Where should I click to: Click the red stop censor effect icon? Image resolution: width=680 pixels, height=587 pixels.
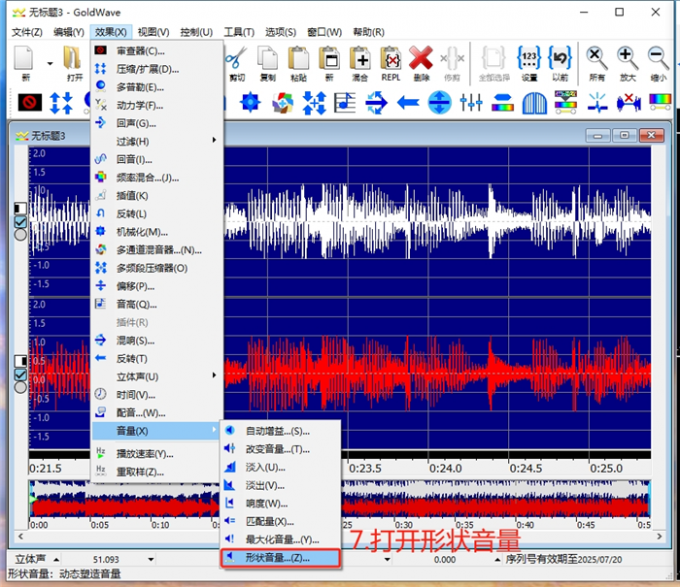tap(30, 103)
